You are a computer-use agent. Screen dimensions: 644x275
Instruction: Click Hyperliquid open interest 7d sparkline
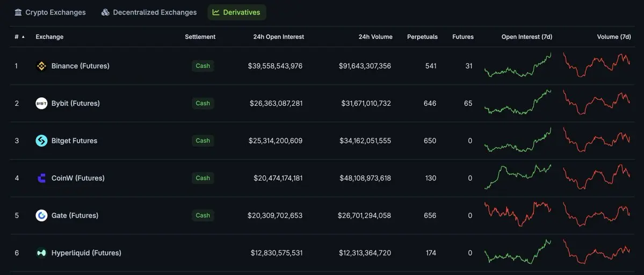[518, 251]
